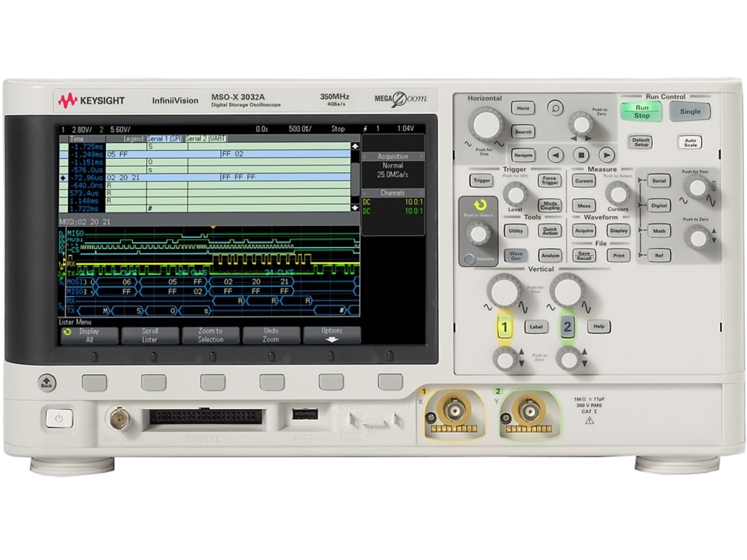Click the channel 2 BNC input connector

(529, 409)
